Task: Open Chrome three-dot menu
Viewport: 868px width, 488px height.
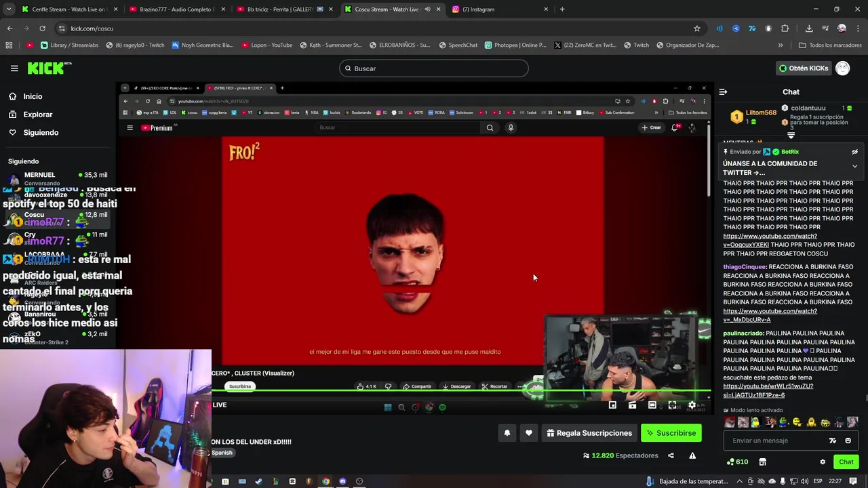Action: click(857, 28)
